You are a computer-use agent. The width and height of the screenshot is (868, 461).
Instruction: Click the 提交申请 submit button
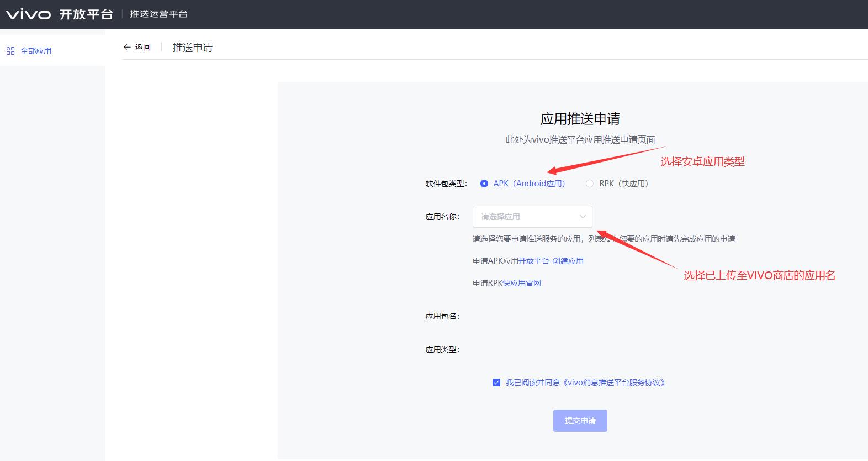[x=580, y=421]
